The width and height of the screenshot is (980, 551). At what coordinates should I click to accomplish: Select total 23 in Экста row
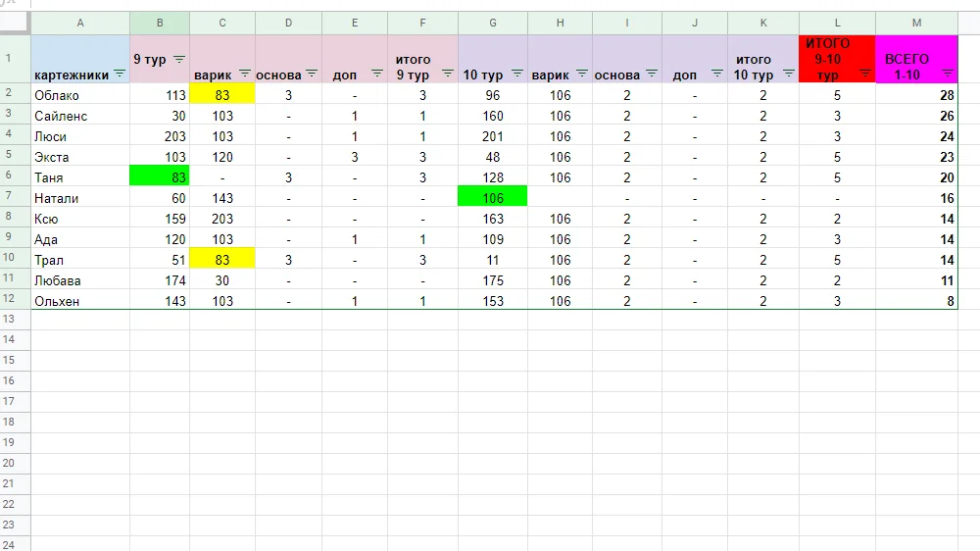[916, 157]
